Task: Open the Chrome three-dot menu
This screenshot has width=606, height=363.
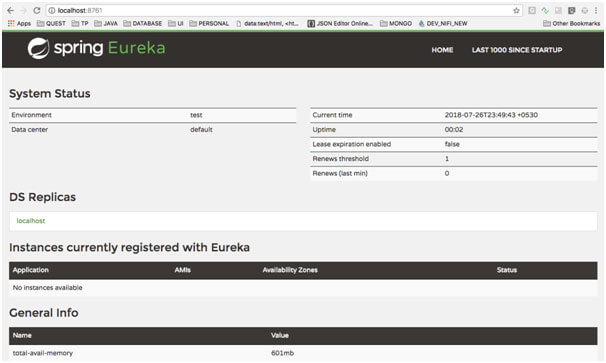Action: [x=596, y=10]
